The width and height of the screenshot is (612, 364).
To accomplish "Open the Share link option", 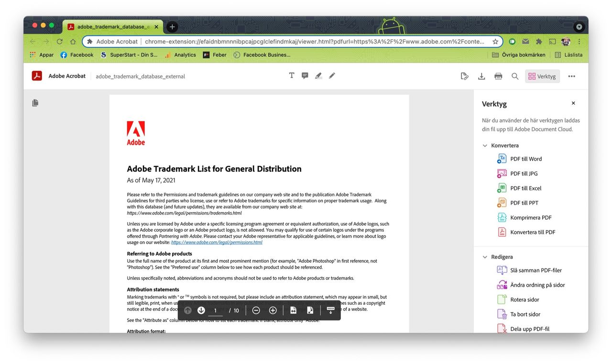I will tap(464, 75).
